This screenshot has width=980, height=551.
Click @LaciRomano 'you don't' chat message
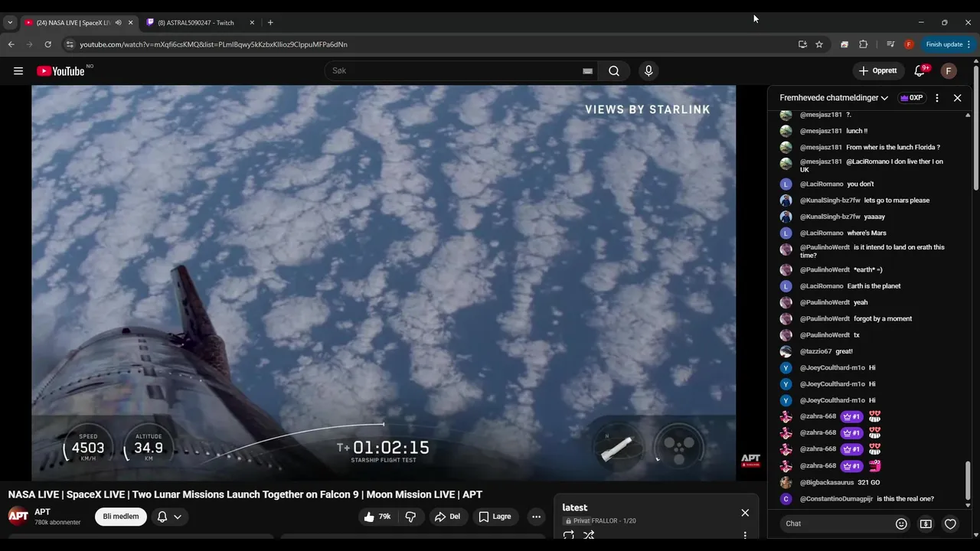pos(861,184)
